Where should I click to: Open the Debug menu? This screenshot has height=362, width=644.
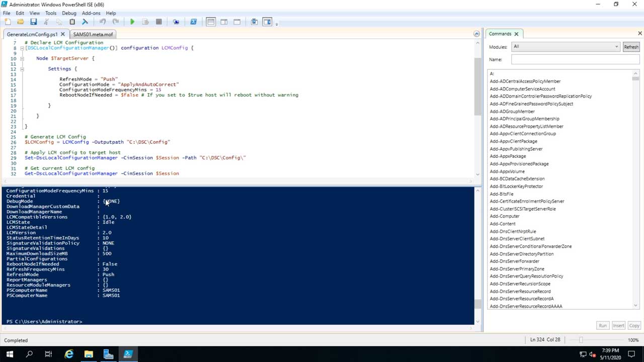pos(69,13)
